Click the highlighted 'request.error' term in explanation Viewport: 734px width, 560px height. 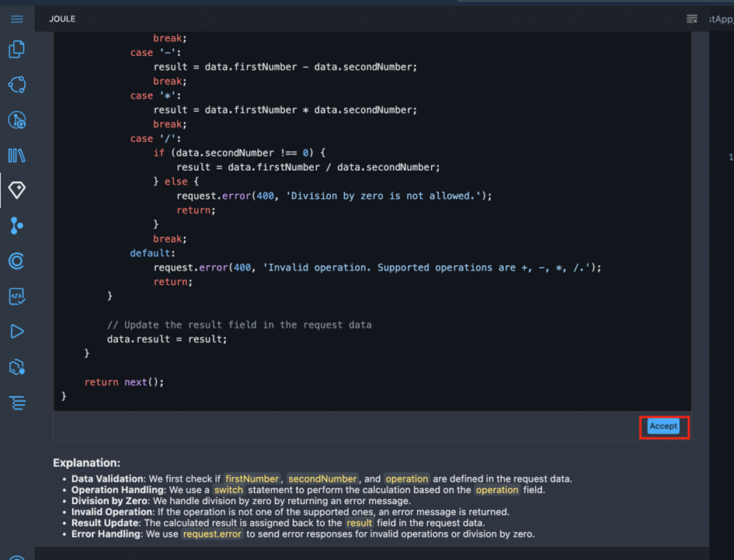212,534
